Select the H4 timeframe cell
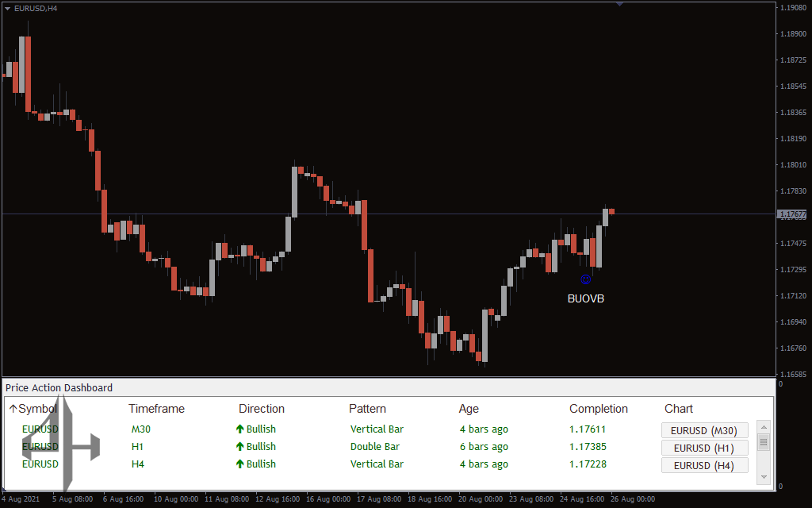This screenshot has height=508, width=812. click(138, 464)
